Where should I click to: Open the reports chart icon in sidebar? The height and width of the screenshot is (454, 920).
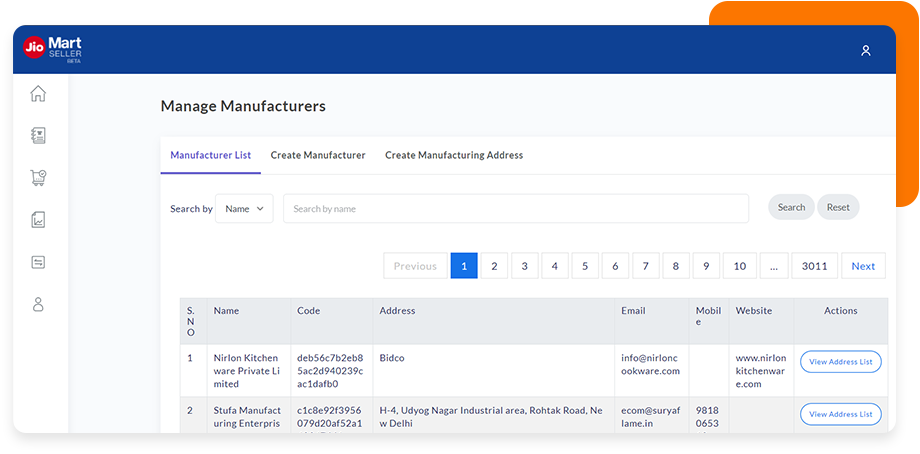pos(38,220)
